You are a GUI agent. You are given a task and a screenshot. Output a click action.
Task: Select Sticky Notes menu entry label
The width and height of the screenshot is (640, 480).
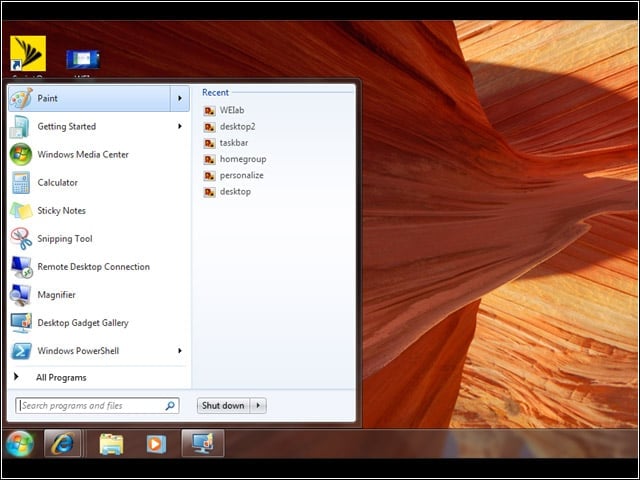click(x=62, y=211)
